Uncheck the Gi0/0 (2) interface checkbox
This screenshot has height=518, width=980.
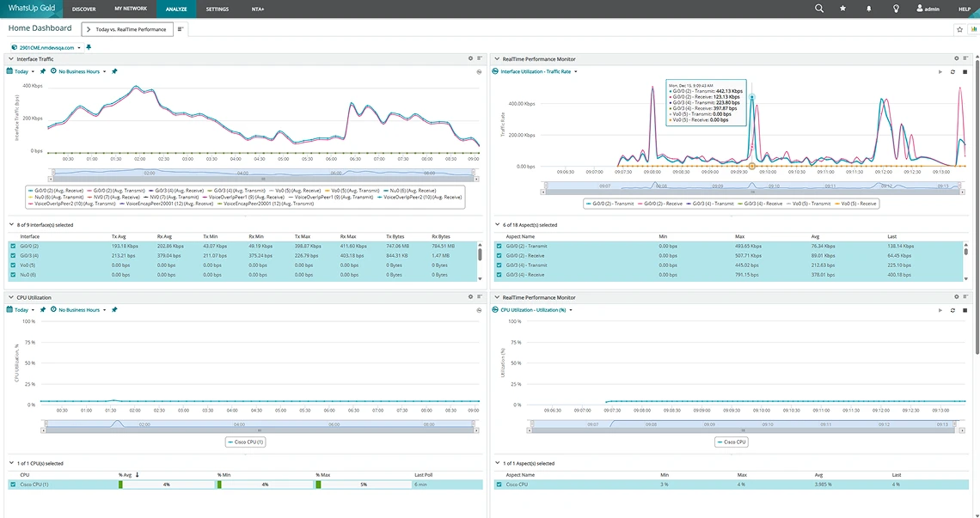(12, 246)
